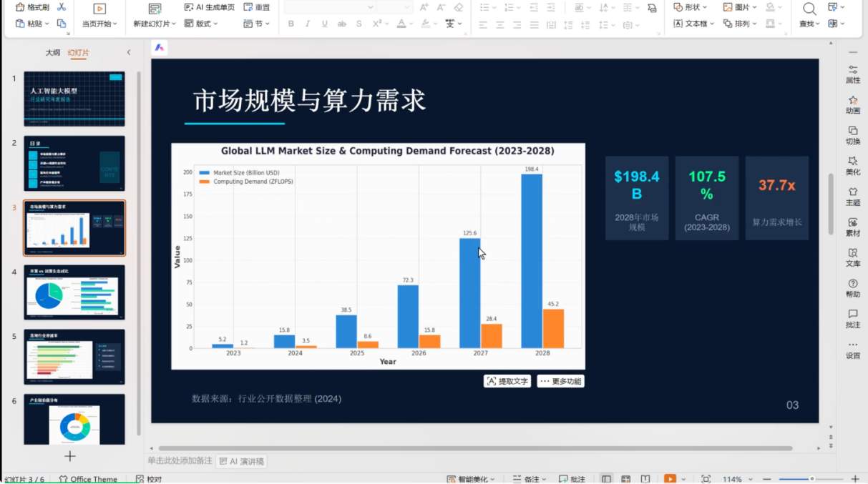Toggle align right paragraph
The height and width of the screenshot is (484, 868).
(517, 24)
